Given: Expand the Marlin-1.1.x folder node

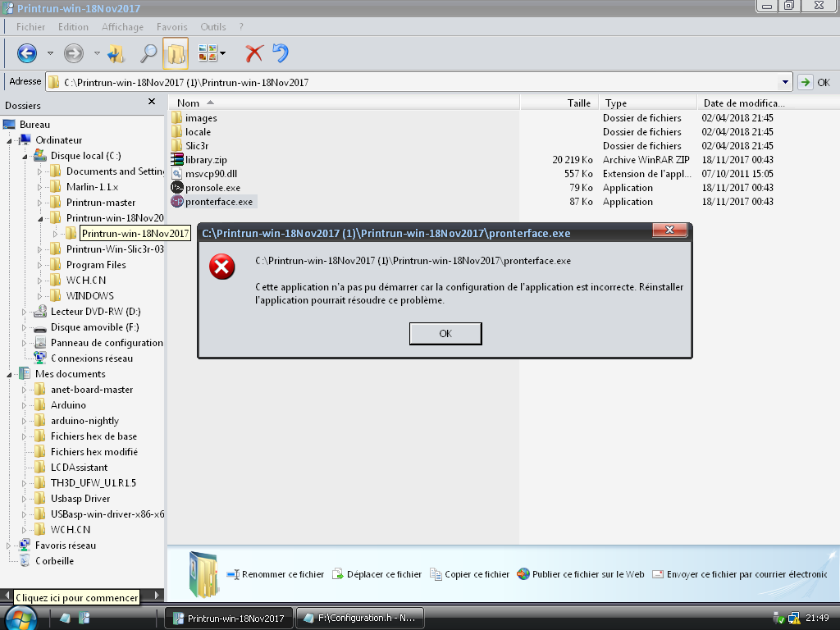Looking at the screenshot, I should click(40, 188).
